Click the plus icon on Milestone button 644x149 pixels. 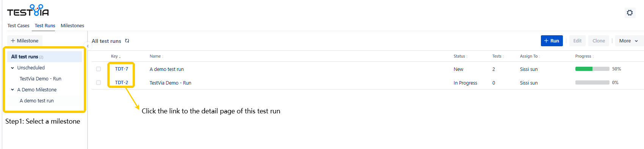(x=13, y=41)
